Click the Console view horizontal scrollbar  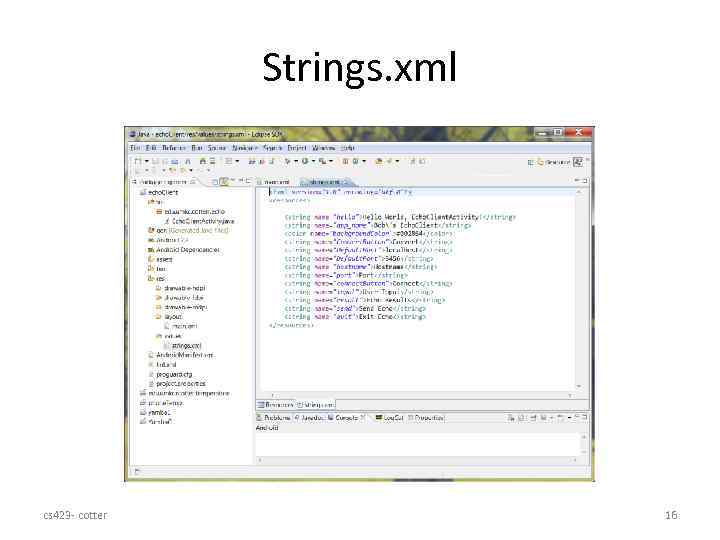[418, 460]
